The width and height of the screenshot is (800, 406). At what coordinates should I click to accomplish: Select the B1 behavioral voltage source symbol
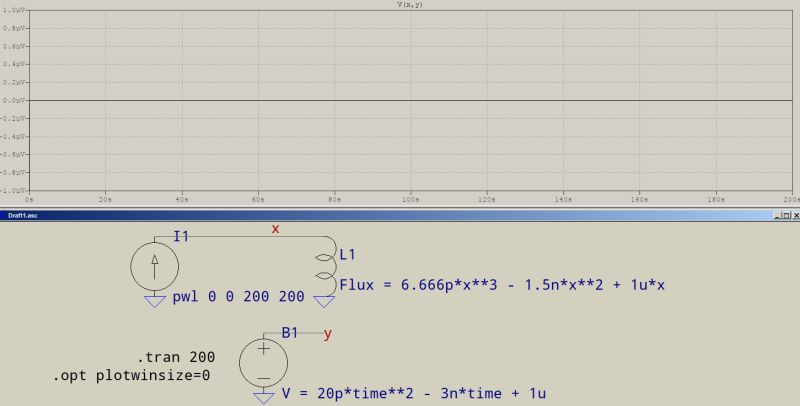pyautogui.click(x=263, y=363)
